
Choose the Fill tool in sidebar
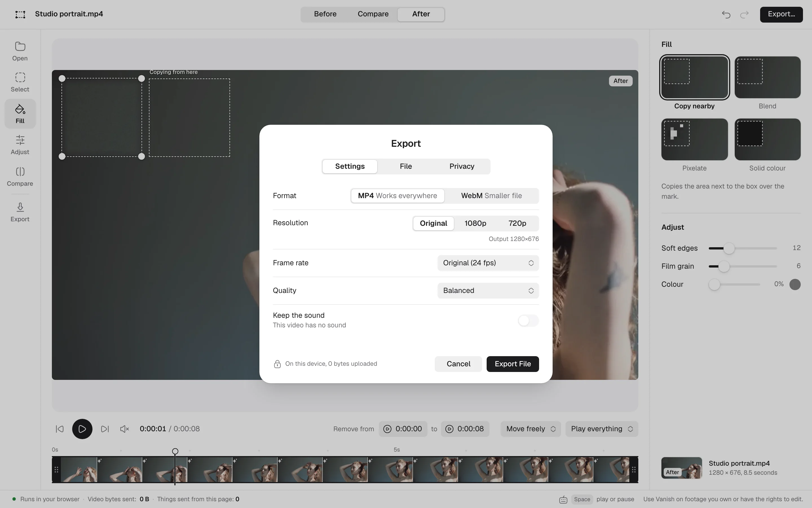(20, 113)
